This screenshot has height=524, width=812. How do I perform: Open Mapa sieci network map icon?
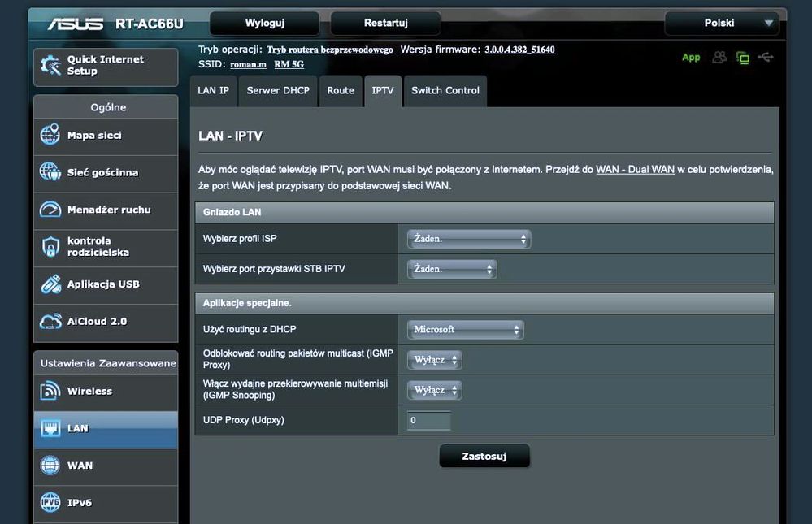click(x=50, y=136)
